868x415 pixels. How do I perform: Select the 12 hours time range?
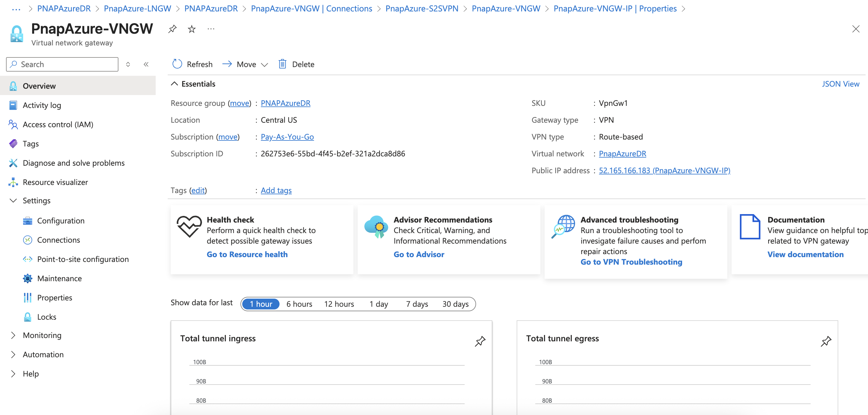point(339,304)
